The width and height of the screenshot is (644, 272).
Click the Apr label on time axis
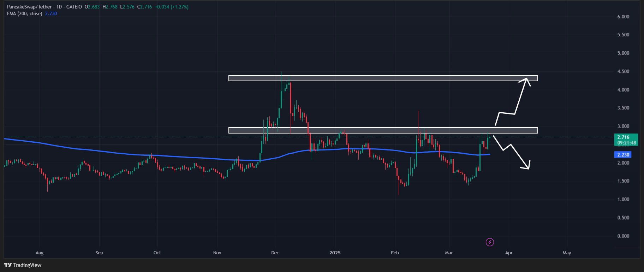509,253
